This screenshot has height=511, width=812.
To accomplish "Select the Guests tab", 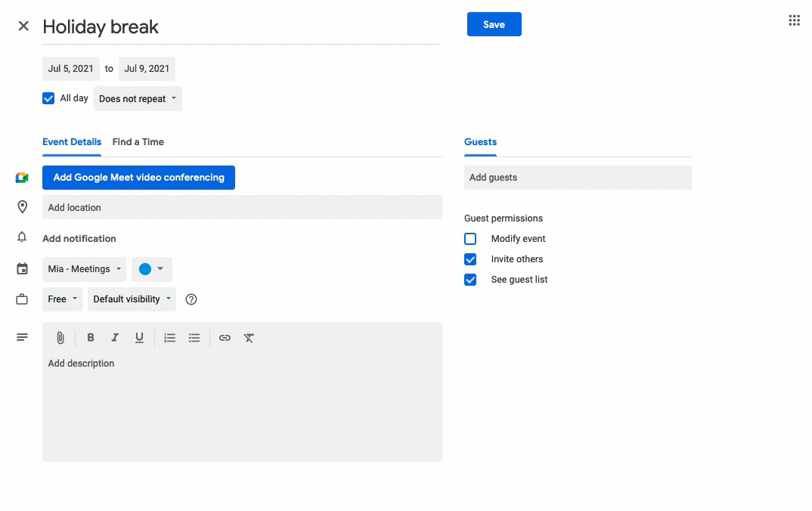I will pos(481,142).
